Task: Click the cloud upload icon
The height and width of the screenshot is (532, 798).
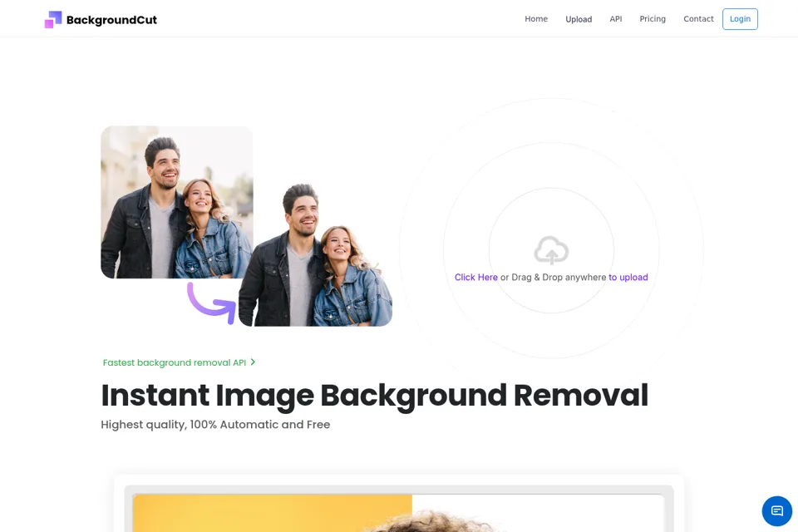Action: tap(551, 250)
